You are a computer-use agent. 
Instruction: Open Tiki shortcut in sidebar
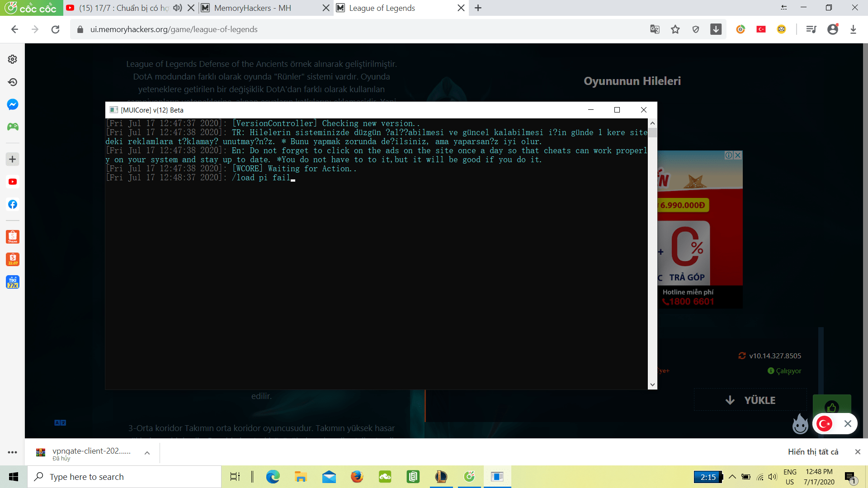tap(13, 282)
